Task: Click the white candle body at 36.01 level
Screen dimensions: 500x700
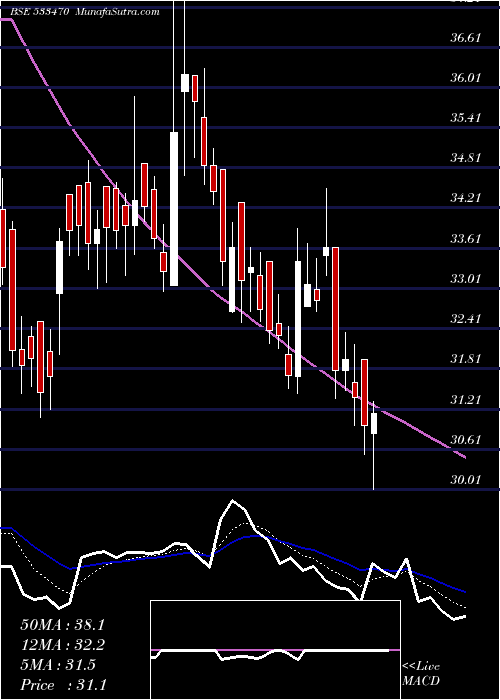Action: point(185,83)
